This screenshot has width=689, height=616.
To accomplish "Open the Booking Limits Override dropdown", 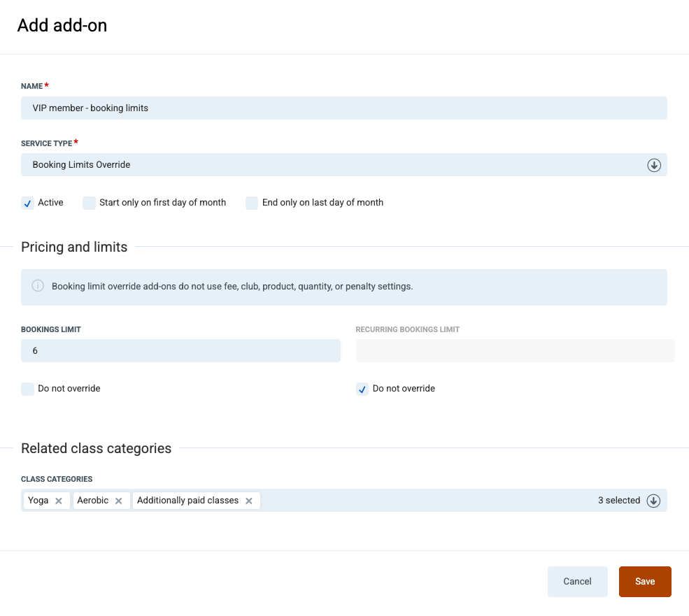I will click(x=344, y=165).
